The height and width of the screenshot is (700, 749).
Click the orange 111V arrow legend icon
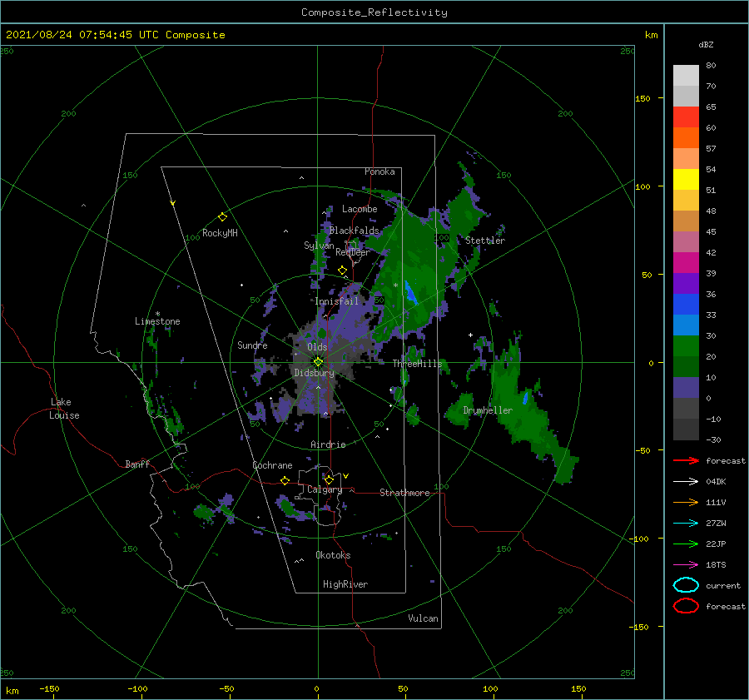[x=686, y=502]
